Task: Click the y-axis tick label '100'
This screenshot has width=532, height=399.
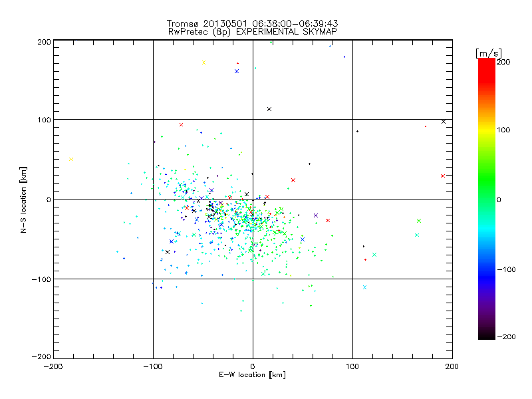Action: (44, 120)
